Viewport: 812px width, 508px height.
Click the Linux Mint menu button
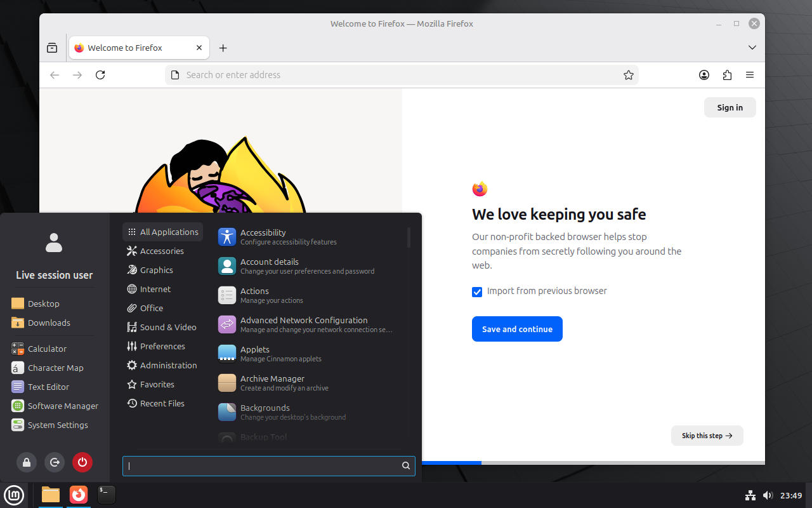click(14, 495)
